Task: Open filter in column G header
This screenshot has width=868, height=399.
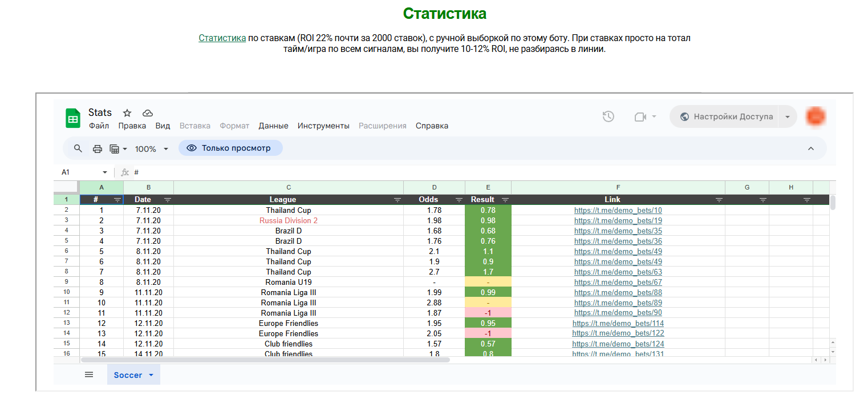Action: click(762, 200)
